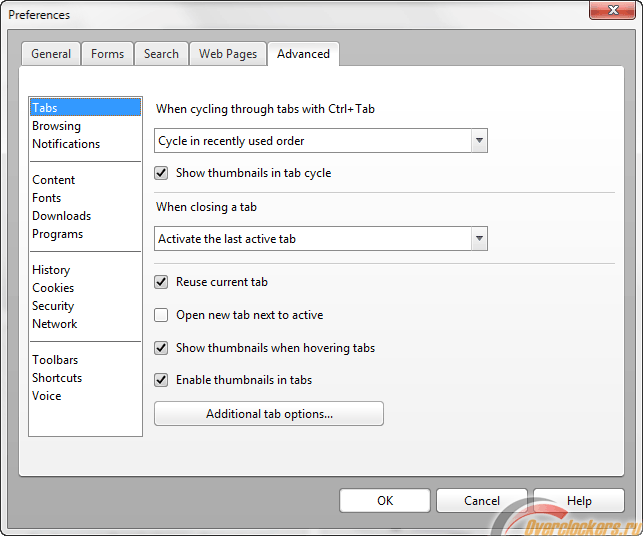Select History in the sidebar
This screenshot has height=536, width=643.
pos(85,270)
